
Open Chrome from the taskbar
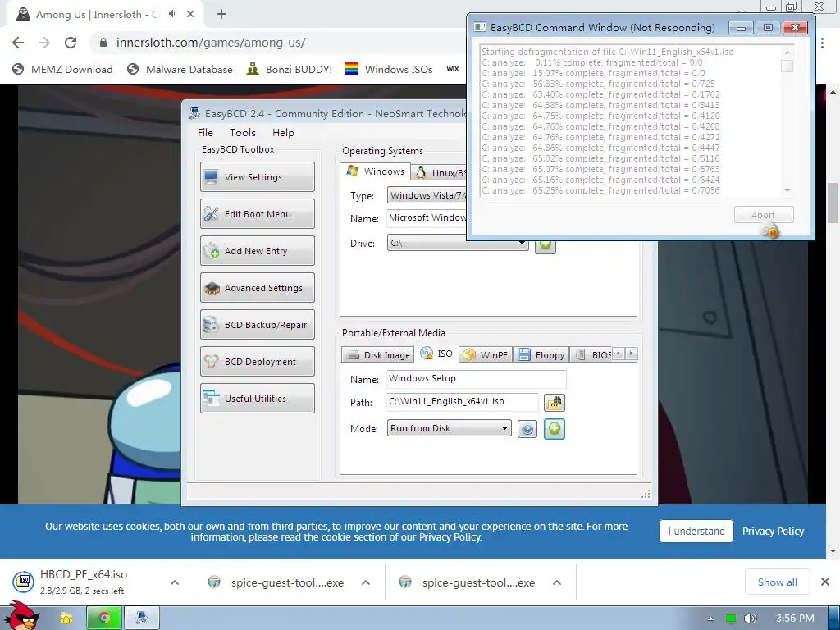(104, 619)
